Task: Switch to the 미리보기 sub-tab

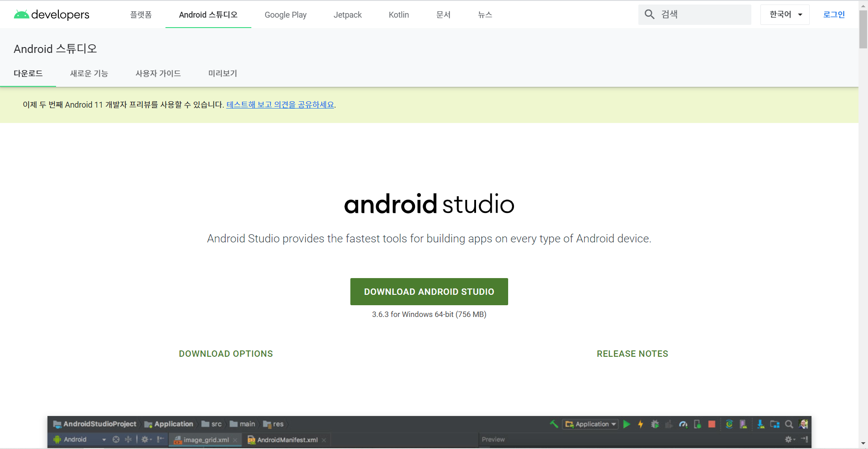Action: pos(222,73)
